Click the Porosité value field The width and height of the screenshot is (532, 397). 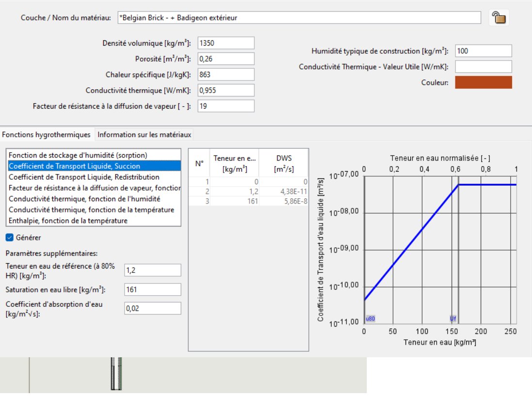point(226,59)
